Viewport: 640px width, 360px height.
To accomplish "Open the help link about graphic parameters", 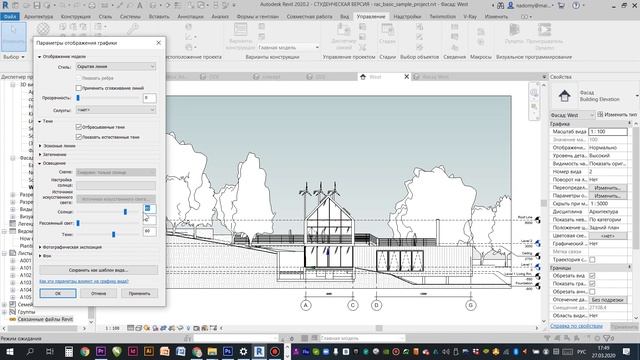I will click(x=84, y=281).
